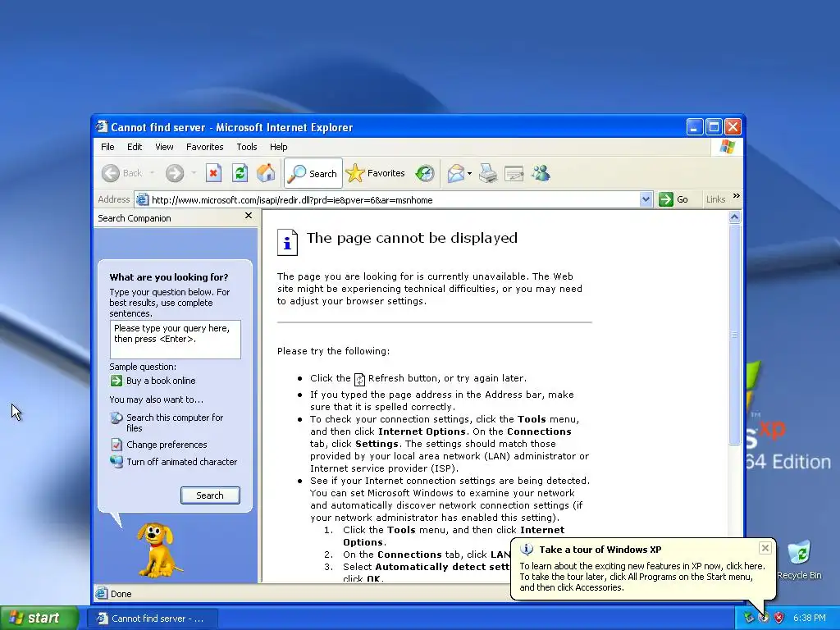Click green arrow beside Buy a book
Image resolution: width=840 pixels, height=630 pixels.
click(x=116, y=381)
